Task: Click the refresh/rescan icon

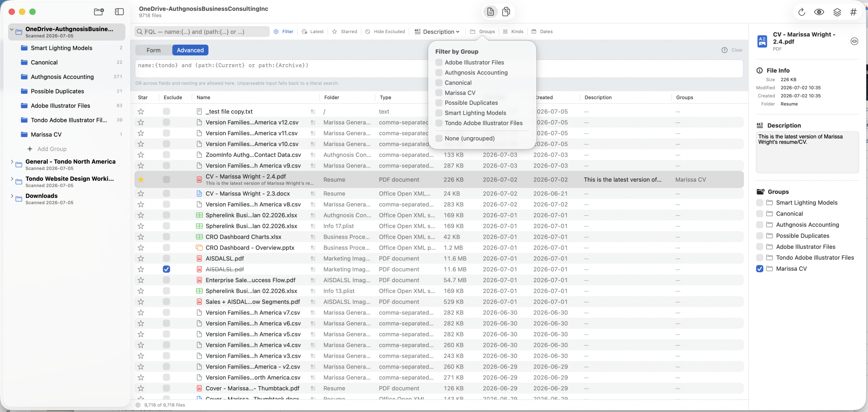Action: [802, 12]
